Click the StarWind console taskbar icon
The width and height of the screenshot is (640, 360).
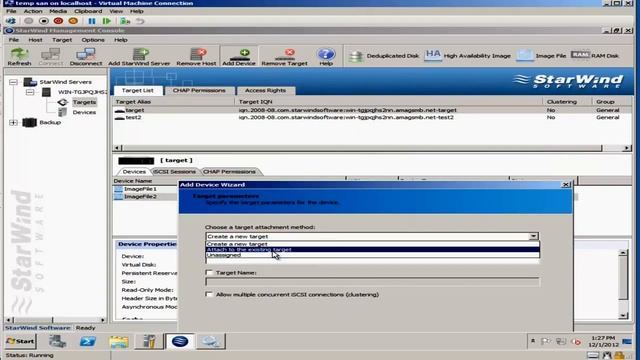coord(180,341)
